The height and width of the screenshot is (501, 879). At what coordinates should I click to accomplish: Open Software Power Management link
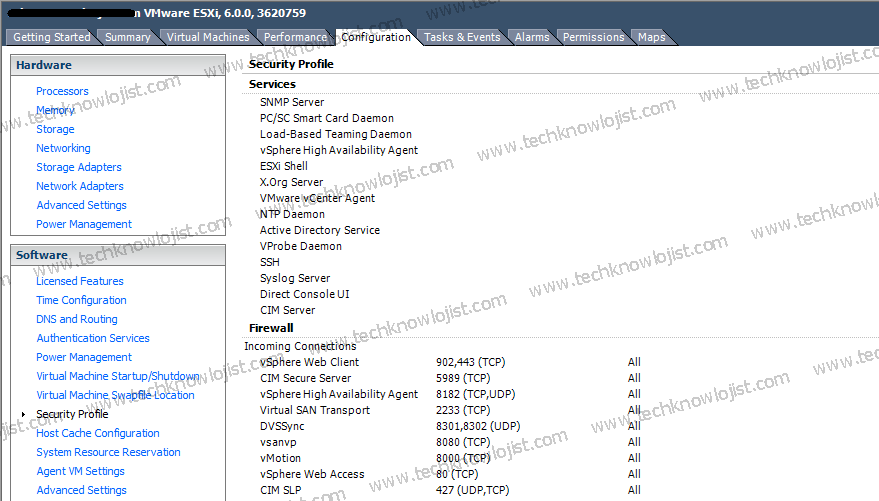pos(84,357)
